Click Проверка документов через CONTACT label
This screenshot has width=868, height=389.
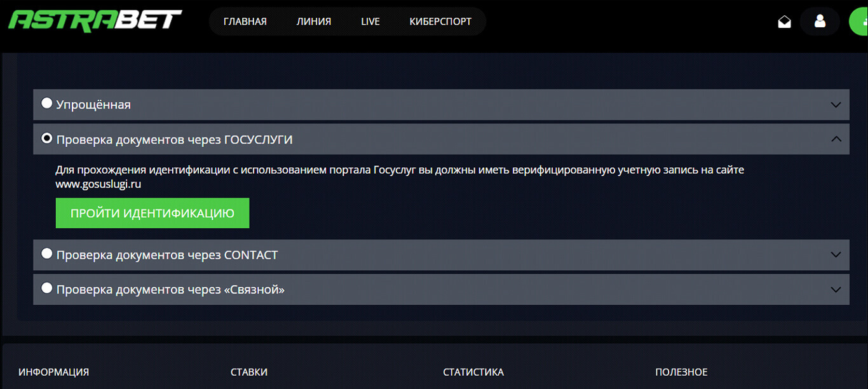167,255
